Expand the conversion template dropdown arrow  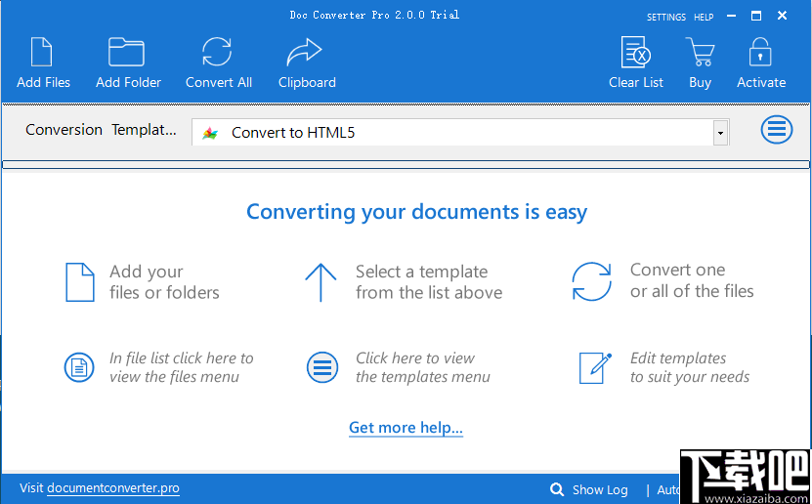click(720, 133)
